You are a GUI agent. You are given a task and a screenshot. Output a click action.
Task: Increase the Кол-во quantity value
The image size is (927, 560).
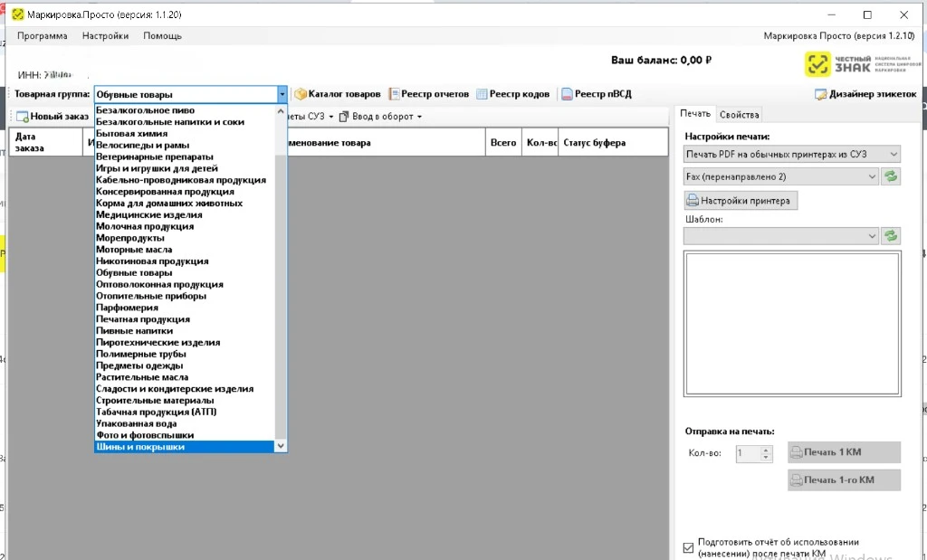[766, 450]
